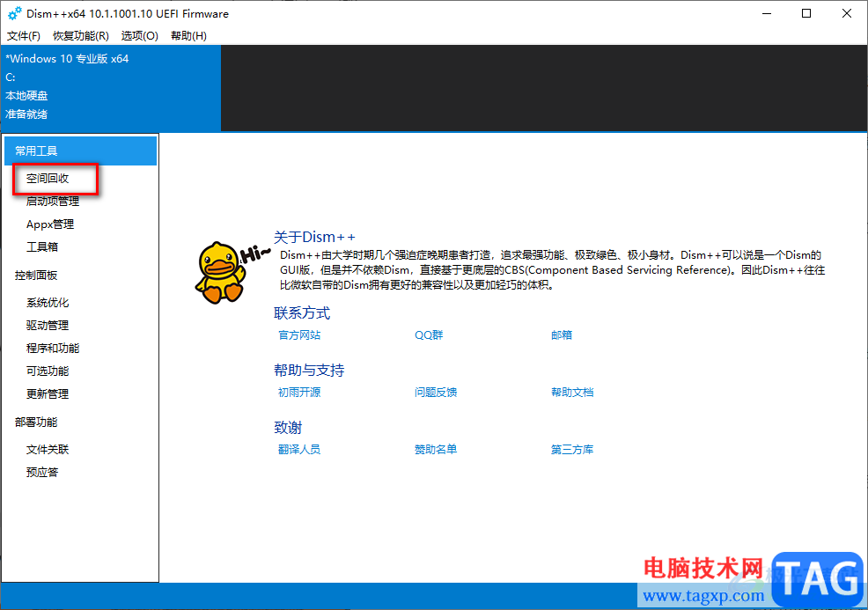This screenshot has width=868, height=610.
Task: Open the 邮箱 contact link
Action: click(x=562, y=334)
